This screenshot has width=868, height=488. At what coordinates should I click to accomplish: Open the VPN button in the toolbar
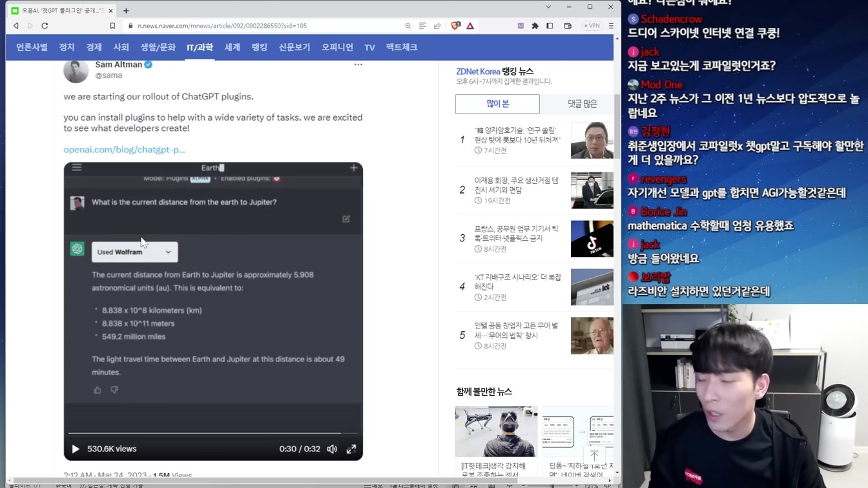pyautogui.click(x=592, y=26)
